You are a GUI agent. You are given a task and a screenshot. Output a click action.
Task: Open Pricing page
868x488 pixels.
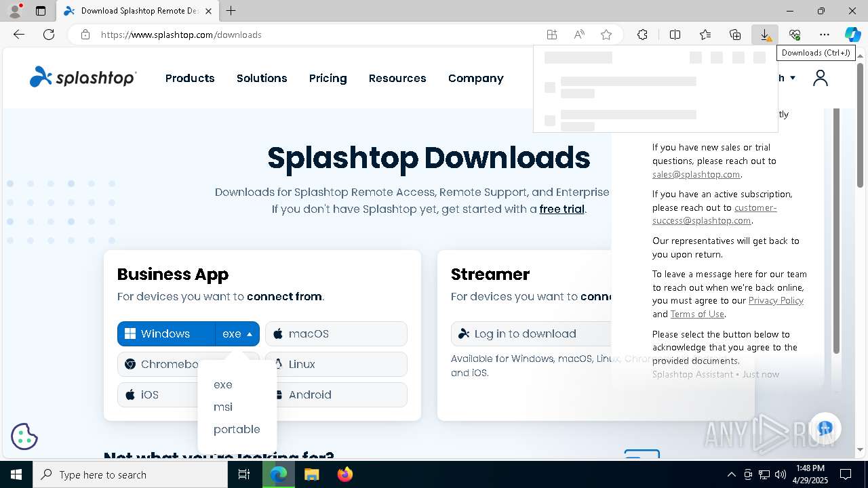pos(328,78)
